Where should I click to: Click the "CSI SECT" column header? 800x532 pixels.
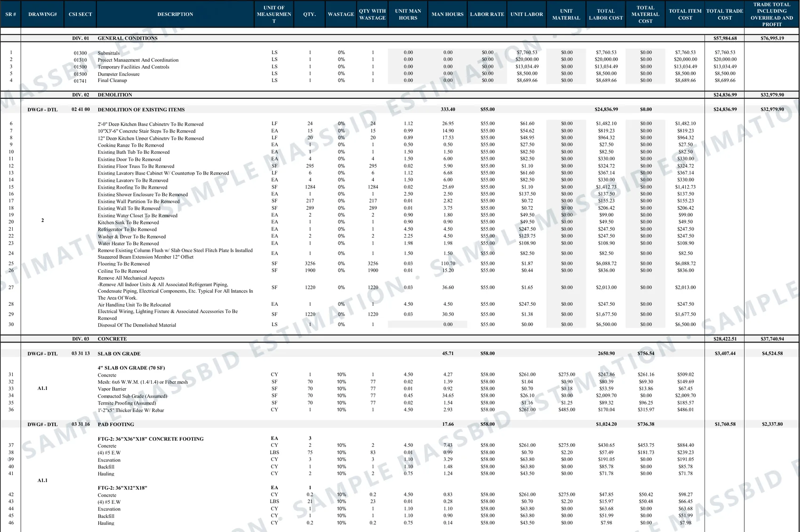point(80,15)
